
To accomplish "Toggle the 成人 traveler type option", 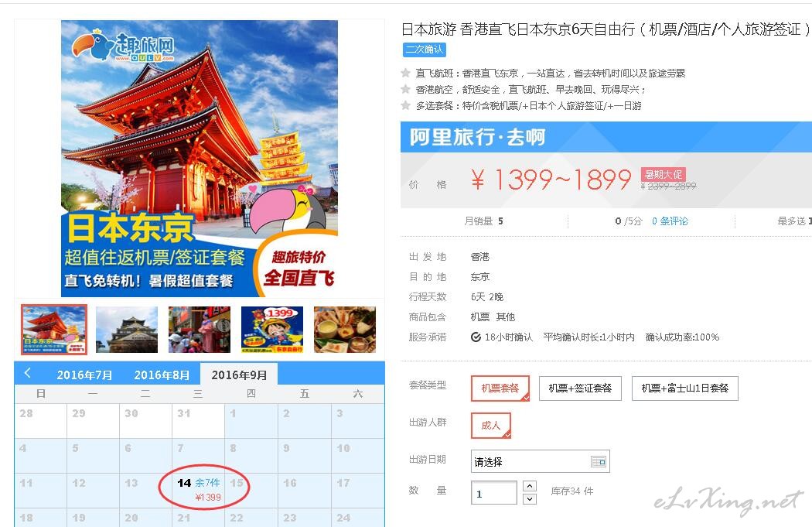I will pyautogui.click(x=491, y=426).
